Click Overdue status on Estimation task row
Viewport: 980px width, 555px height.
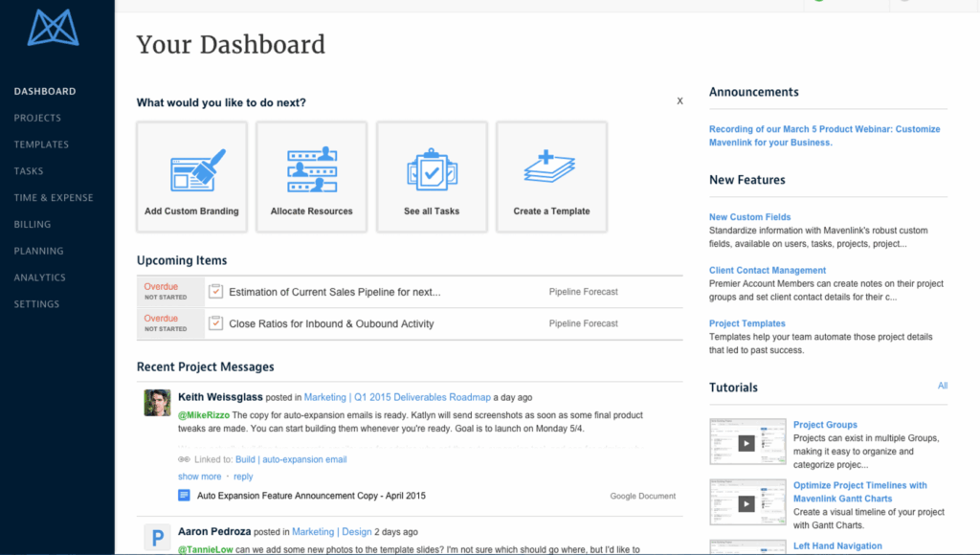[x=161, y=286]
